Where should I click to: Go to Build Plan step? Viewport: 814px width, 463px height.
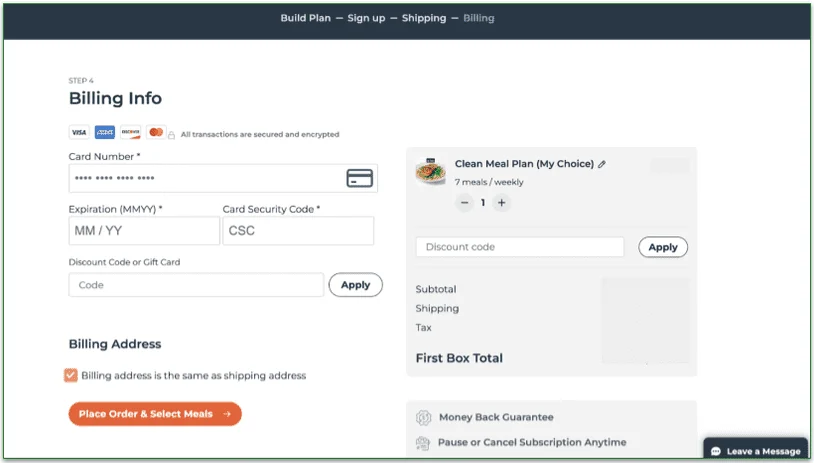(x=305, y=18)
